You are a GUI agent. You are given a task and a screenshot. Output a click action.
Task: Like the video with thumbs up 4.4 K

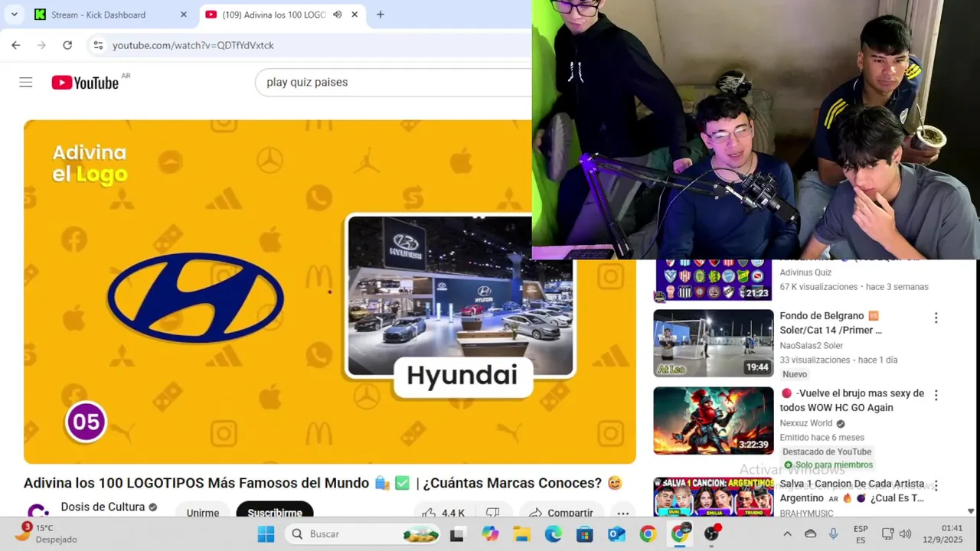(444, 512)
